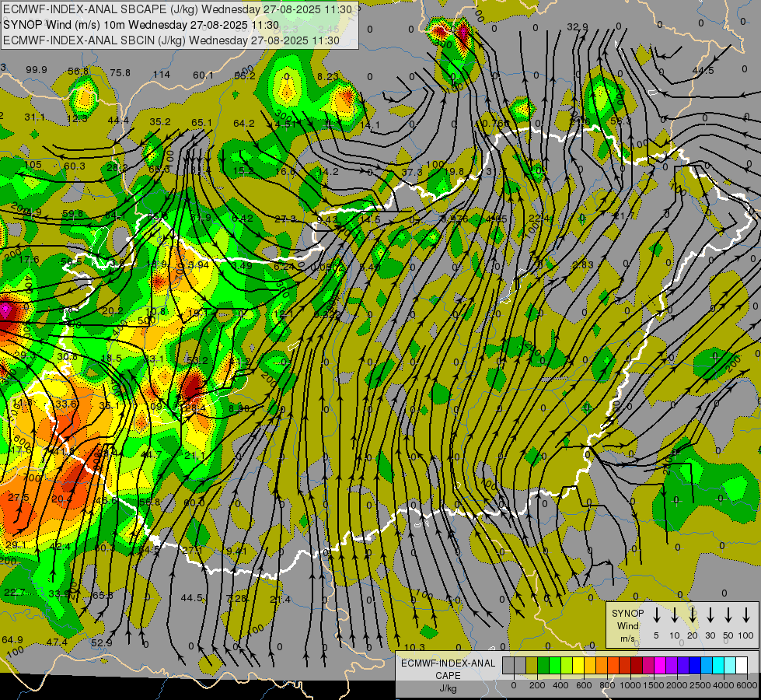Click the SYNOP Wind 10m title line
Viewport: 761px width, 700px height.
(x=141, y=25)
